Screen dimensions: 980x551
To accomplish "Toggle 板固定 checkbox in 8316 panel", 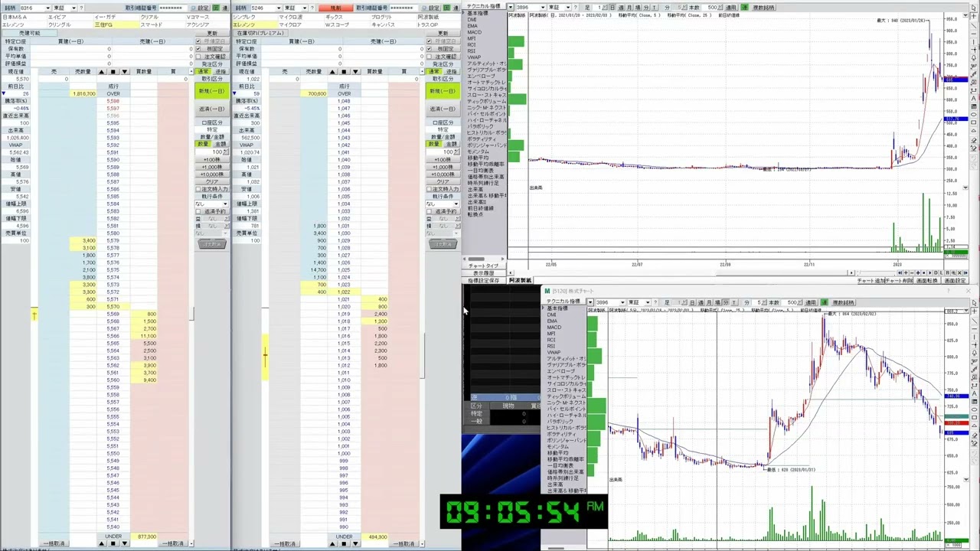I will click(198, 49).
